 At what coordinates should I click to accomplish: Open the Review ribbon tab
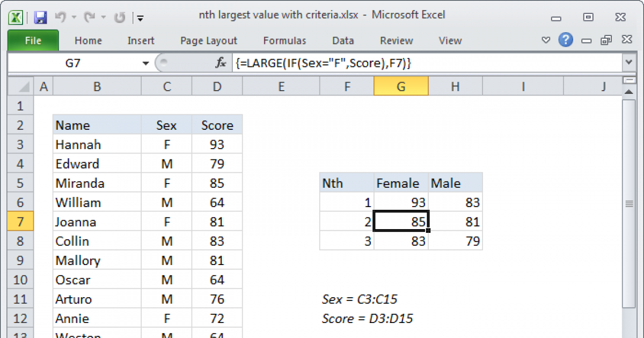pyautogui.click(x=396, y=41)
